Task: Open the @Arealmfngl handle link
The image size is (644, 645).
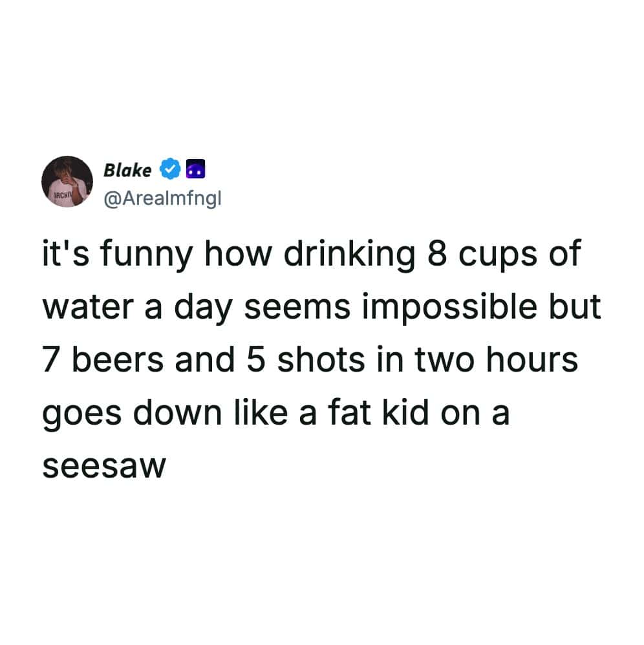Action: [162, 199]
